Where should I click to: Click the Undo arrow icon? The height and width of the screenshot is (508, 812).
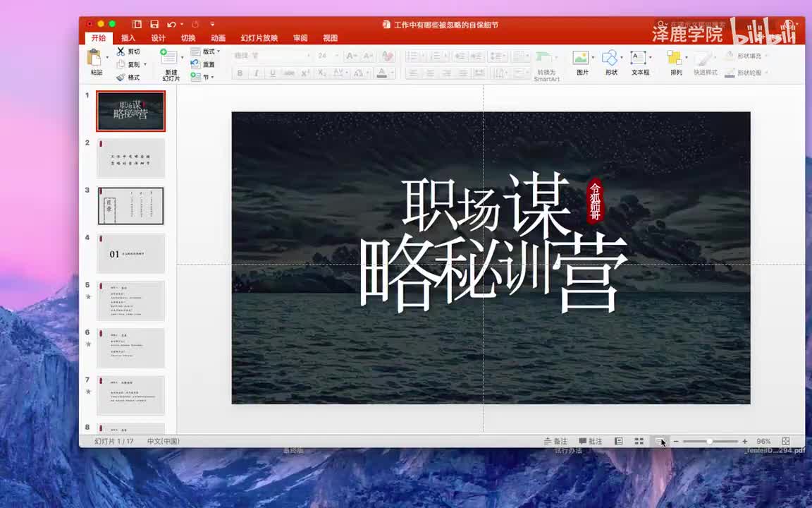171,25
